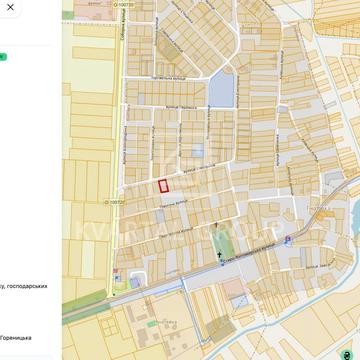Click the blue bus stop icon near church
Screen dimensions: 360x360
point(222,264)
